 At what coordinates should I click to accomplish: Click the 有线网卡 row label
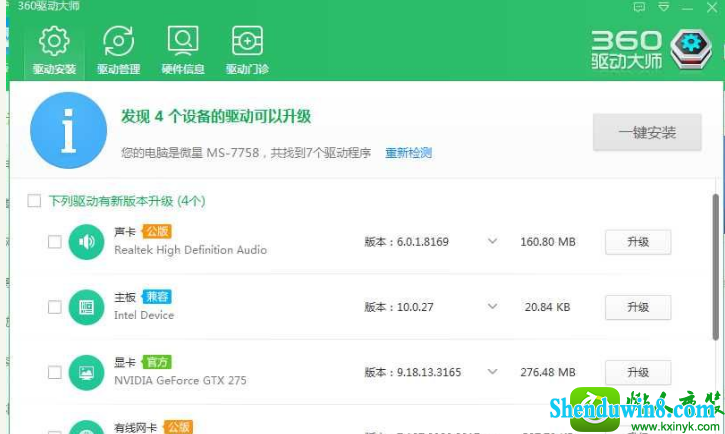pos(135,428)
